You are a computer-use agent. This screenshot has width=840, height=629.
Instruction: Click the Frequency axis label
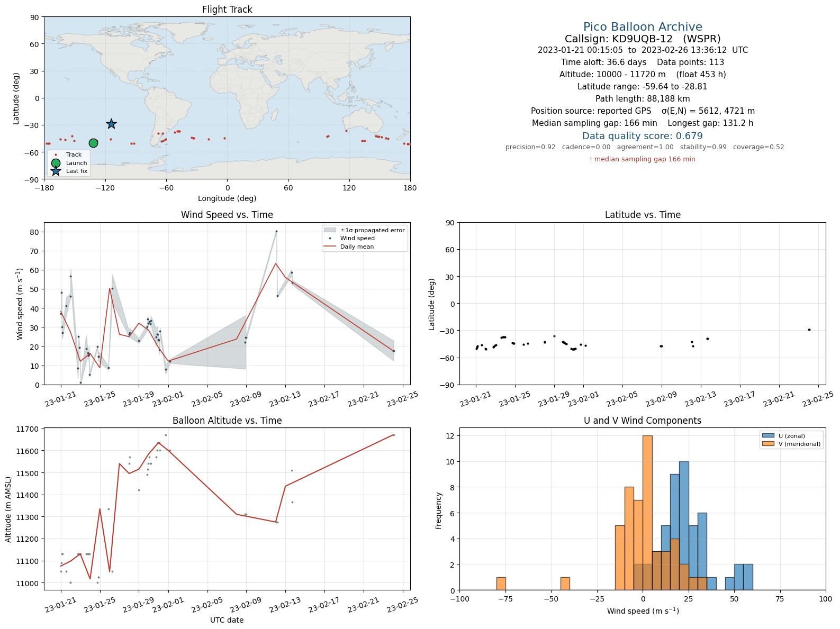pyautogui.click(x=438, y=511)
